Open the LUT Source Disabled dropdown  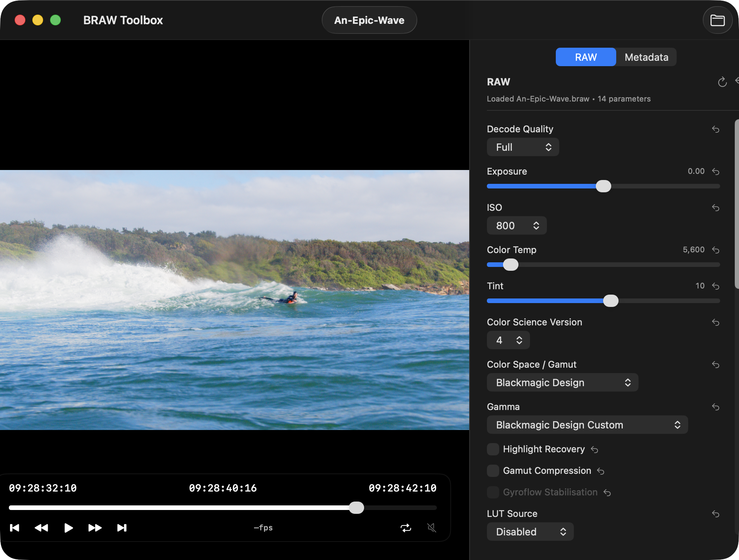pyautogui.click(x=530, y=532)
